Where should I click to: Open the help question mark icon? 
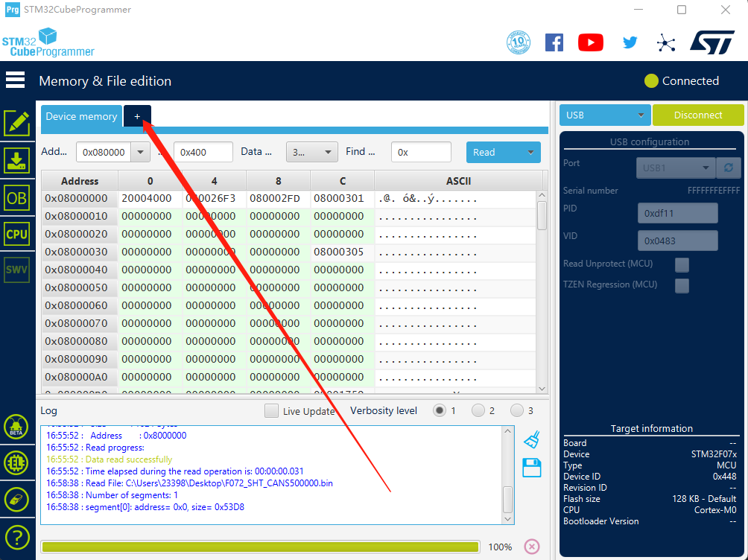[x=17, y=536]
